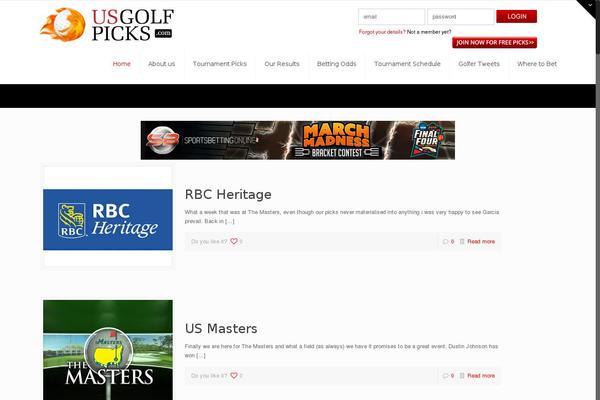
Task: Click Forgot your details link
Action: (x=382, y=32)
